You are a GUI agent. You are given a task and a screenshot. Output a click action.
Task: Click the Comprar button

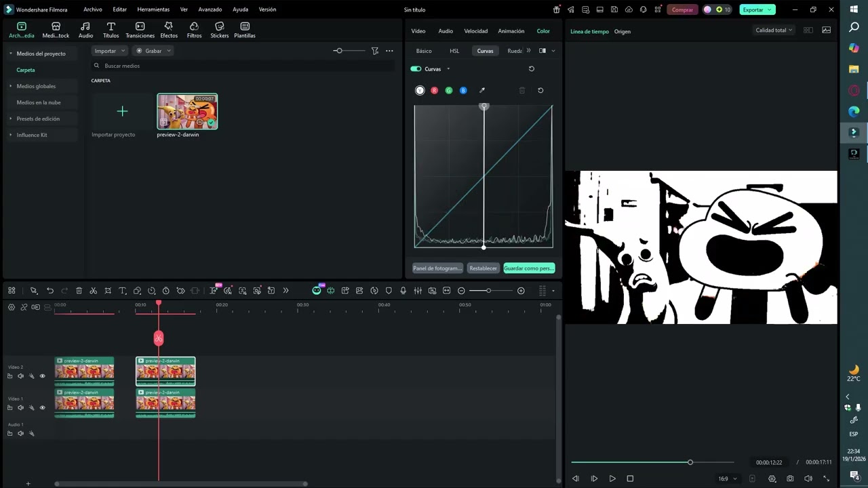[x=682, y=9]
